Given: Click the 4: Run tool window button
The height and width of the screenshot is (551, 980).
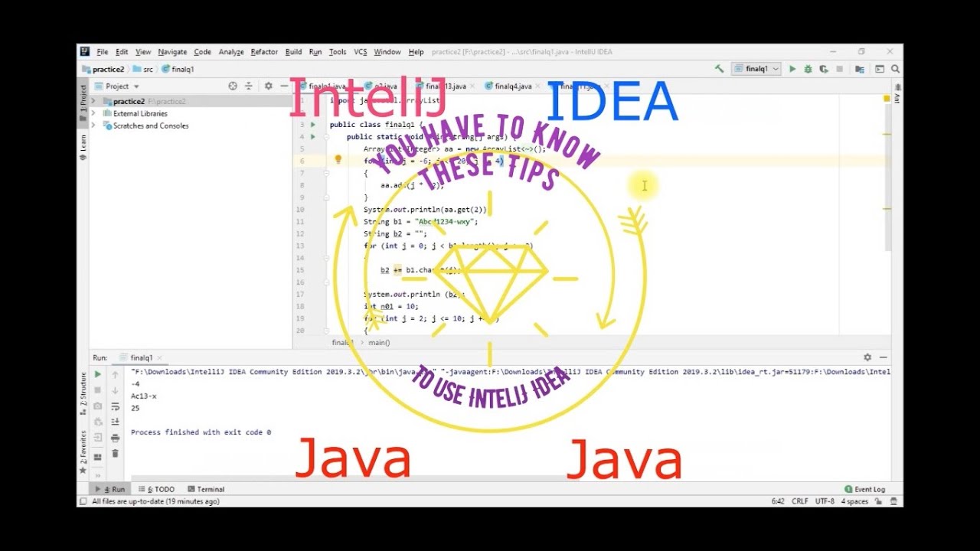Looking at the screenshot, I should [x=110, y=489].
